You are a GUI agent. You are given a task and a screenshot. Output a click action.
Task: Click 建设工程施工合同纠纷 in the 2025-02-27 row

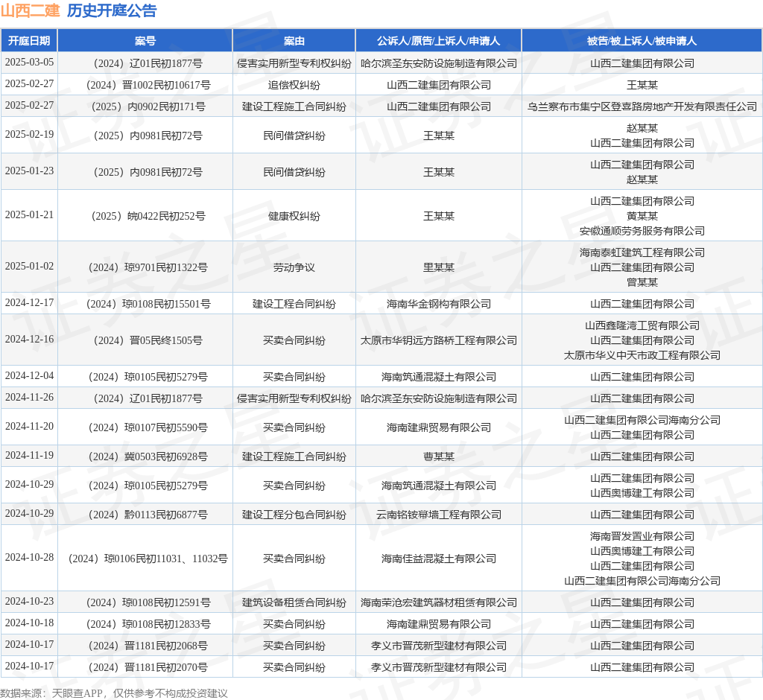(294, 106)
